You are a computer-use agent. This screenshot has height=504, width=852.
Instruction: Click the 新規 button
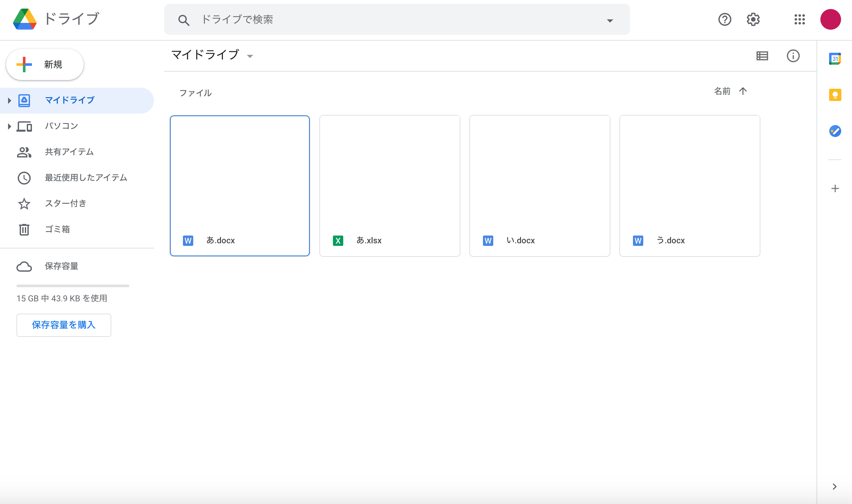pyautogui.click(x=45, y=65)
